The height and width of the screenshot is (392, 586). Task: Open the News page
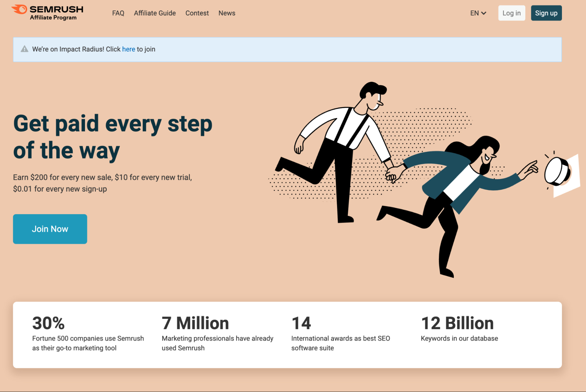pos(227,13)
